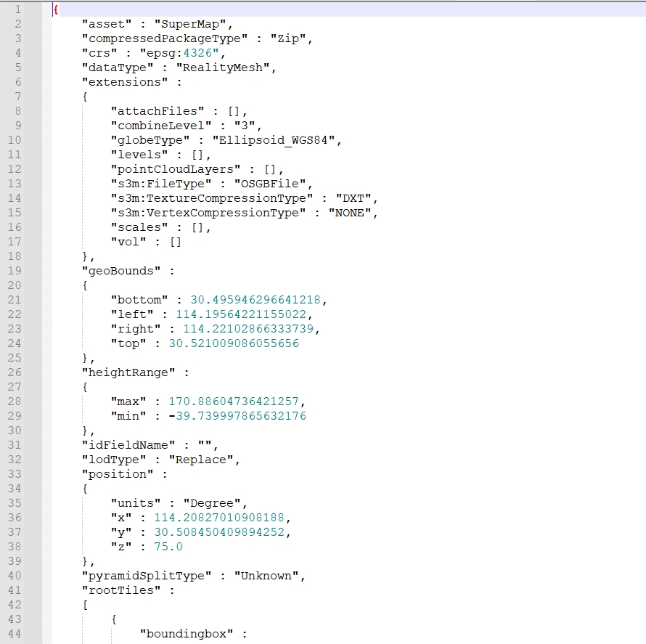The height and width of the screenshot is (644, 646).
Task: Click the "pointCloudLayers" key
Action: pos(176,169)
